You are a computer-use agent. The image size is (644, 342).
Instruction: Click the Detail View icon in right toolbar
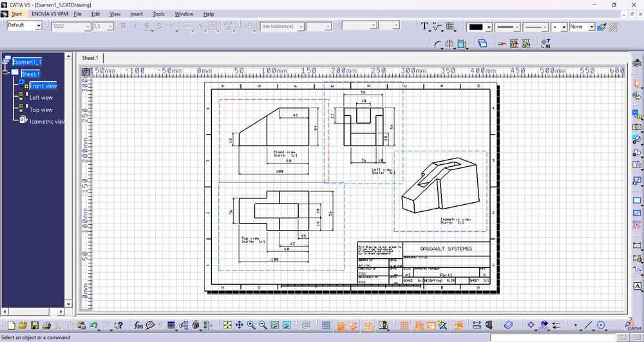tap(637, 140)
